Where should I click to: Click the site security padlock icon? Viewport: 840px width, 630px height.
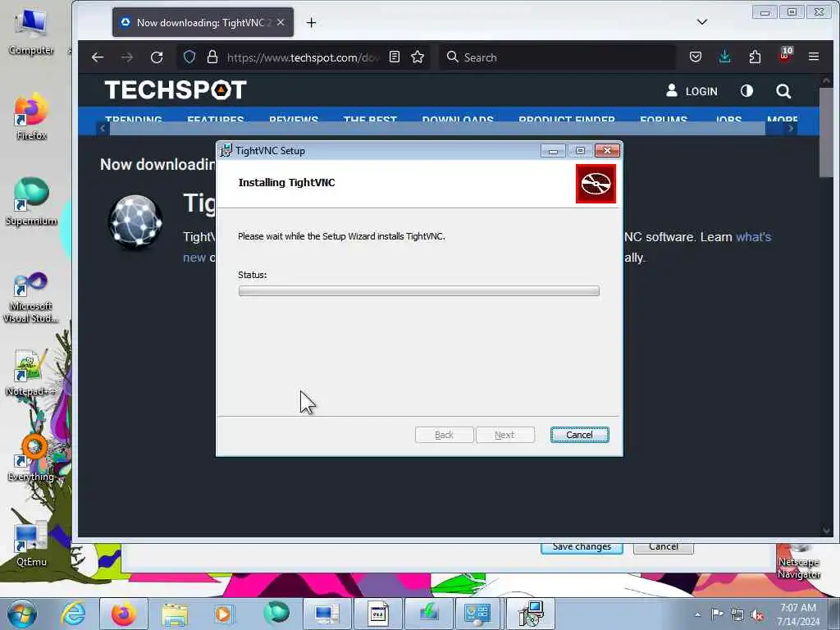212,57
